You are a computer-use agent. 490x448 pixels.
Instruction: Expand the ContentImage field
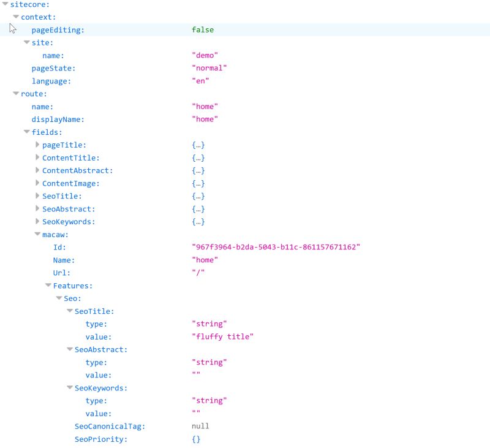(x=36, y=183)
